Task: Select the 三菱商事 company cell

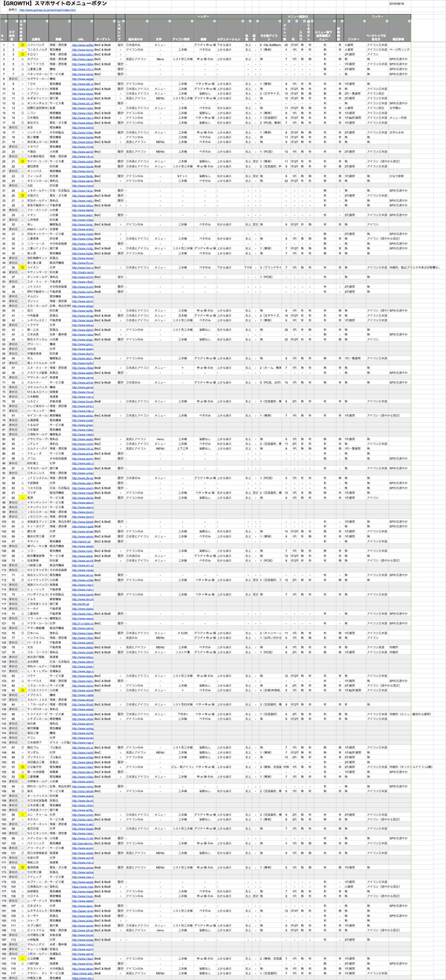Action: point(37,239)
